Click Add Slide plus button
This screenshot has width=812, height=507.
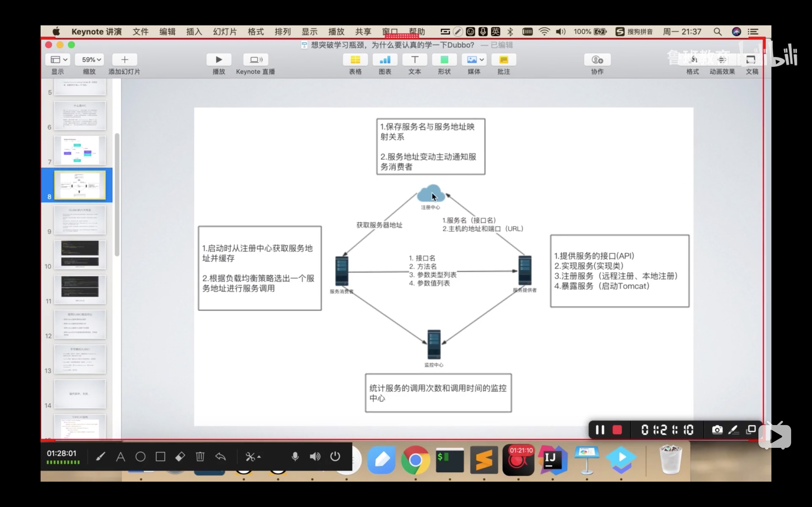coord(125,60)
